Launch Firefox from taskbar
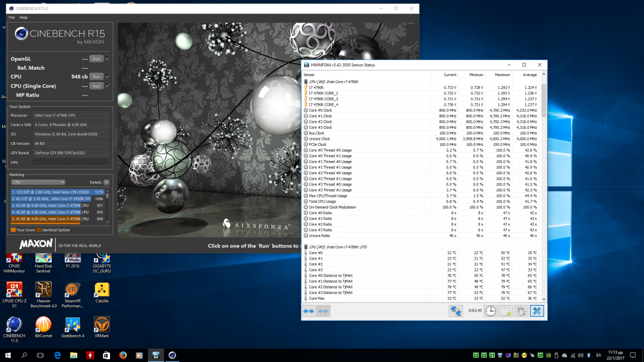Screen dimensions: 644x362 pyautogui.click(x=123, y=355)
